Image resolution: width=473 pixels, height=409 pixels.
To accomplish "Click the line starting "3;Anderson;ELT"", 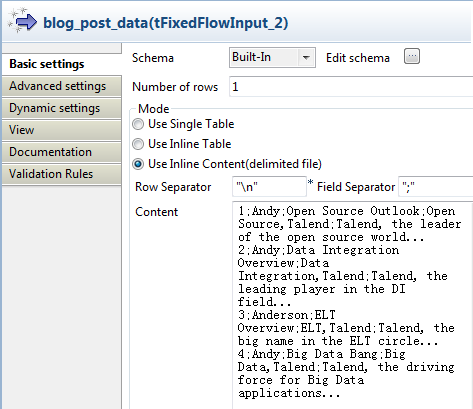I will 287,315.
